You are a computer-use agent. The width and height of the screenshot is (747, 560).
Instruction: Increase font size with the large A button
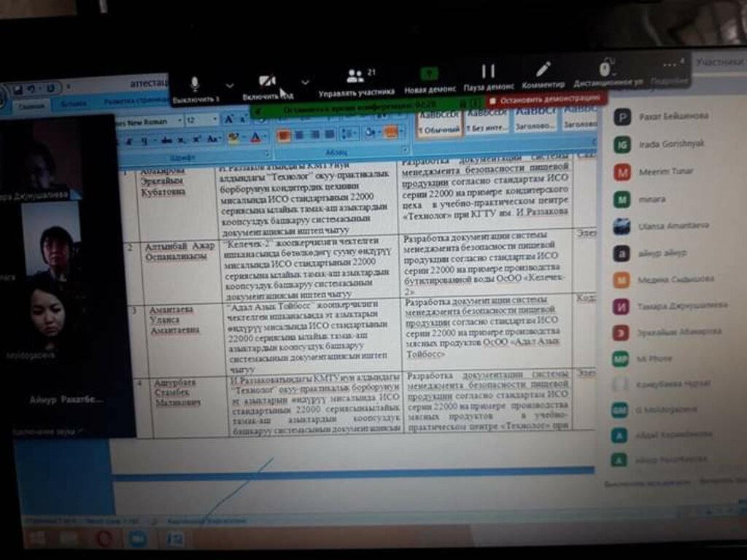click(229, 119)
